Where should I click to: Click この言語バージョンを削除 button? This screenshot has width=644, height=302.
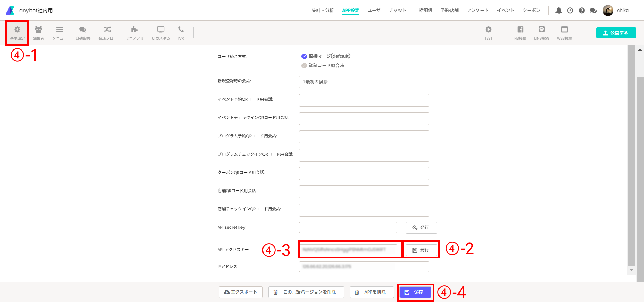tap(306, 292)
